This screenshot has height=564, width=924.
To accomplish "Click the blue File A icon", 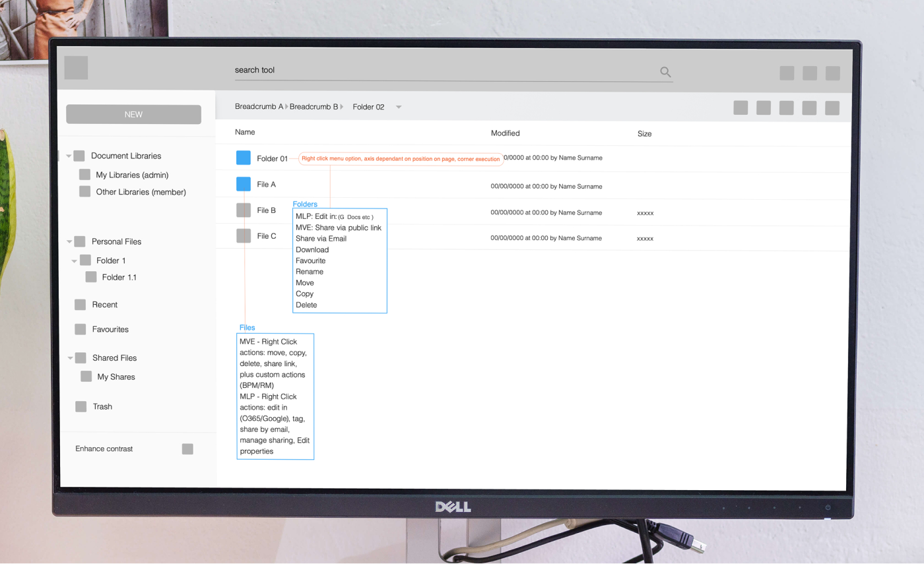I will pos(244,184).
